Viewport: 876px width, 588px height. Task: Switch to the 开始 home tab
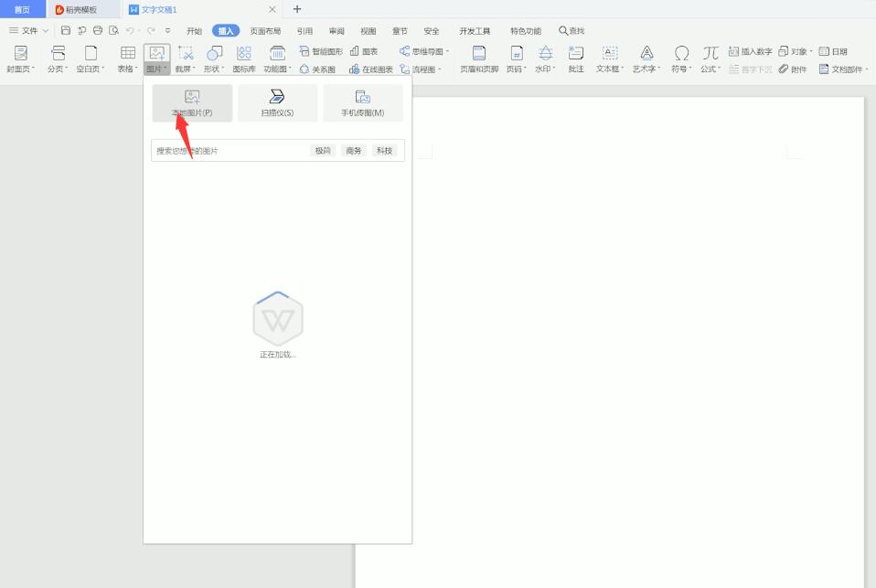[x=194, y=31]
